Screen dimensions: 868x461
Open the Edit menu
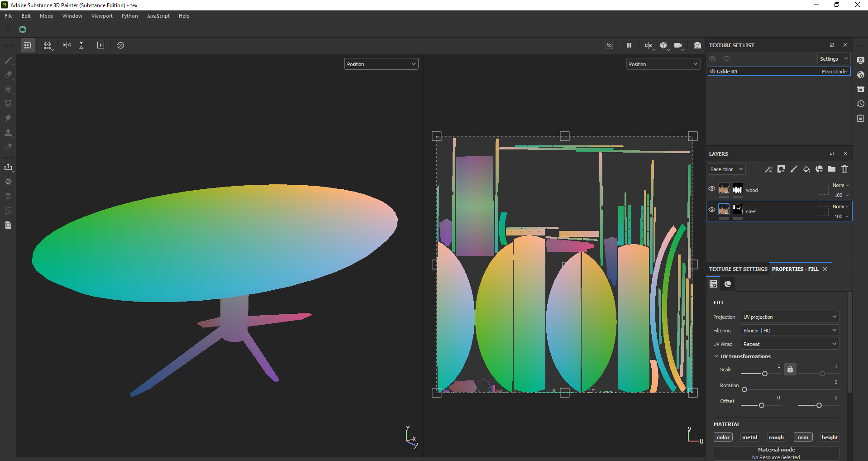click(26, 16)
